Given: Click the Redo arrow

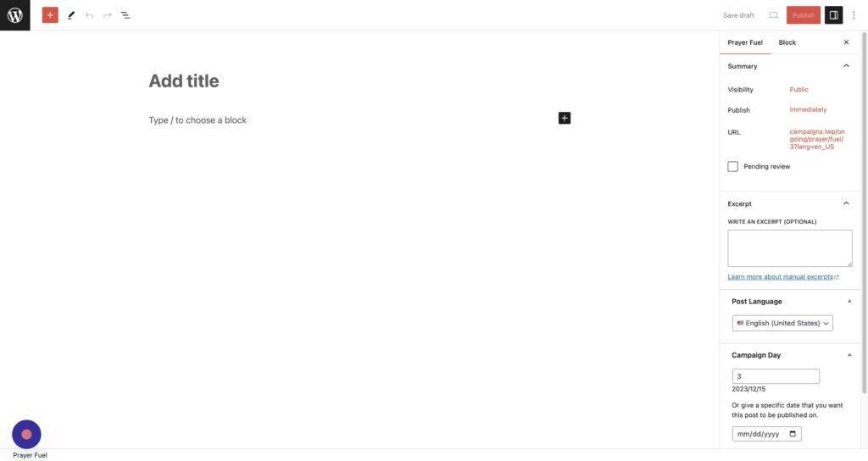Looking at the screenshot, I should pyautogui.click(x=107, y=15).
